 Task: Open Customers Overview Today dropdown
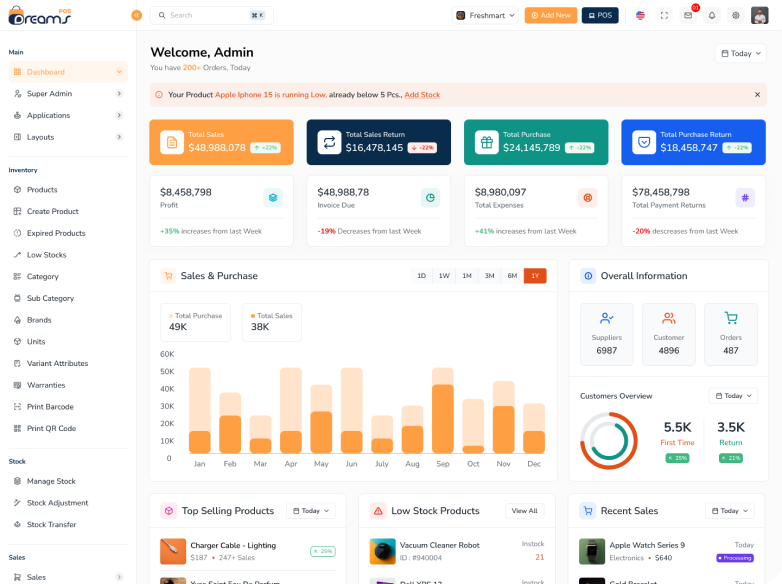pos(733,396)
